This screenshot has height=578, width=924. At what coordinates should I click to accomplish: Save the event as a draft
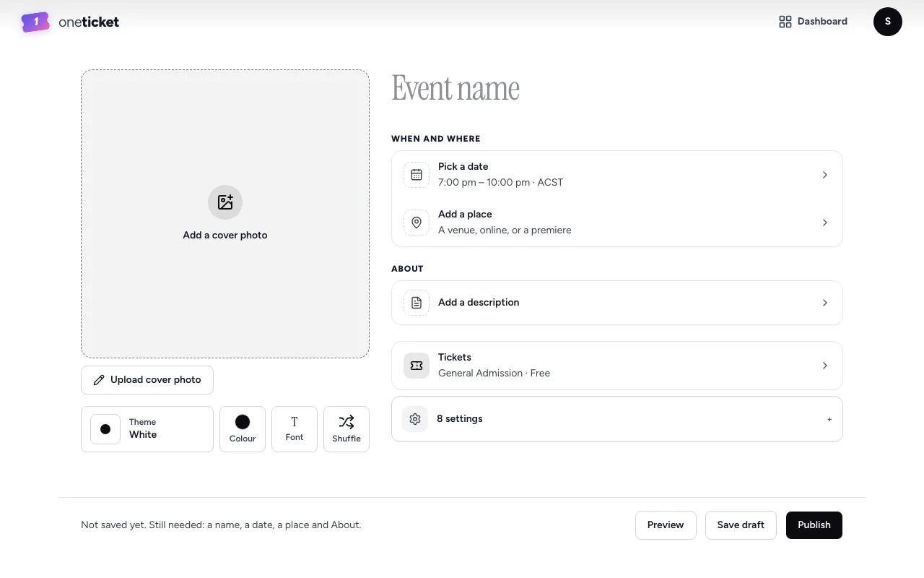tap(741, 525)
